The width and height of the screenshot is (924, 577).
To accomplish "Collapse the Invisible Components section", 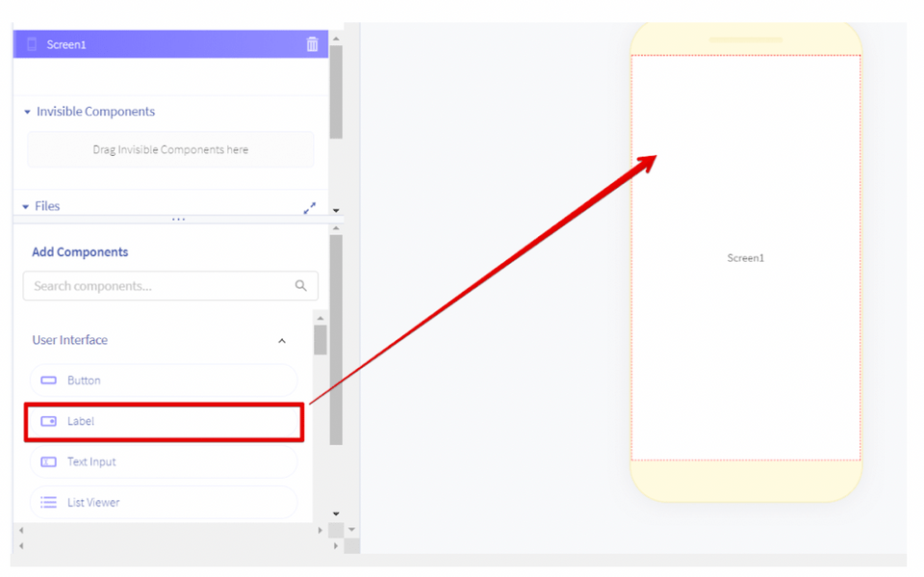I will [x=27, y=112].
